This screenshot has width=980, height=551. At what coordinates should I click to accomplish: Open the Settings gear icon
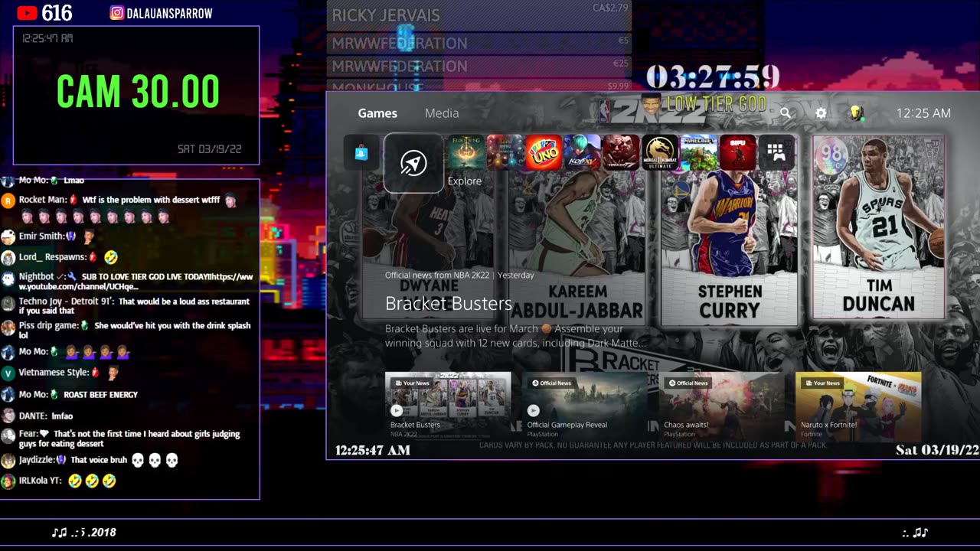click(821, 113)
